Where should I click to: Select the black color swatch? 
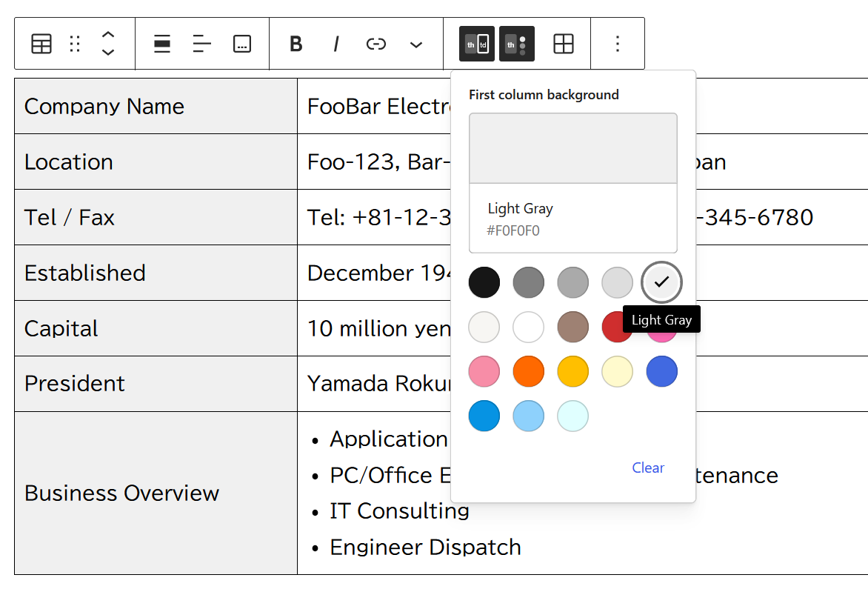coord(484,282)
